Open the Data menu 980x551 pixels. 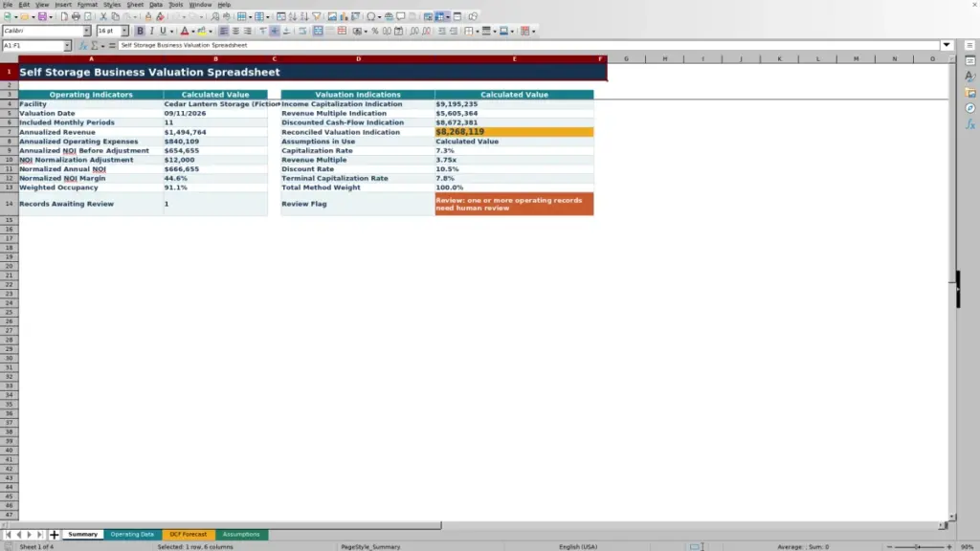coord(156,5)
